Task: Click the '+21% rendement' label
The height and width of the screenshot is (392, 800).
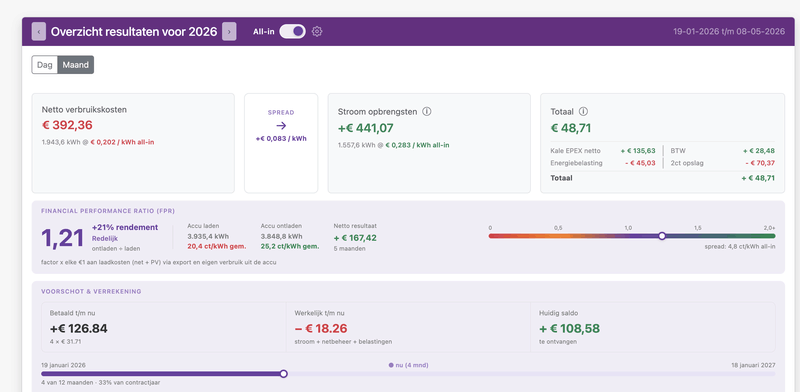Action: point(125,228)
